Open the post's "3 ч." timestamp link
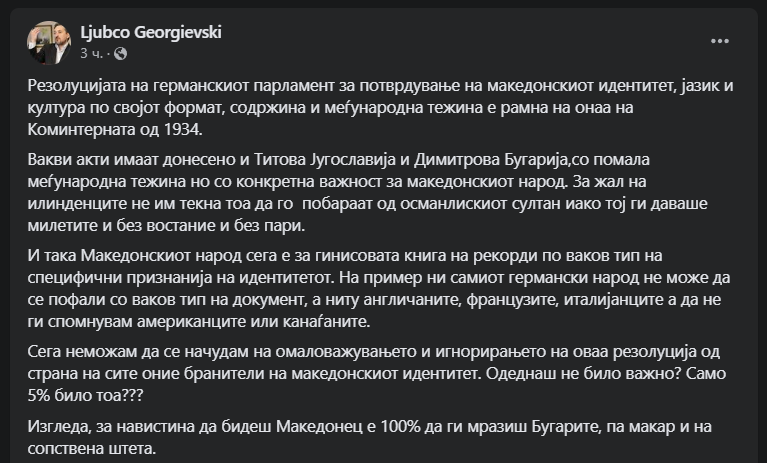Image resolution: width=767 pixels, height=463 pixels. point(91,52)
